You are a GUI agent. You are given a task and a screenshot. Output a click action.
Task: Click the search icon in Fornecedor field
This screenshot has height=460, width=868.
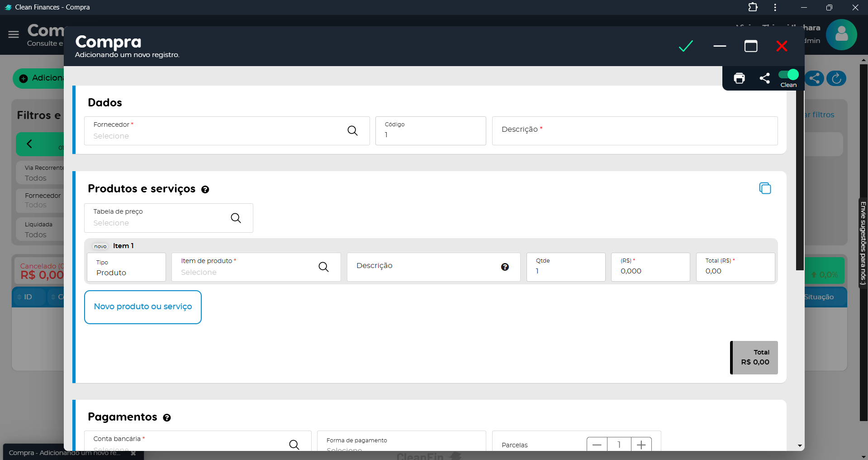click(352, 131)
